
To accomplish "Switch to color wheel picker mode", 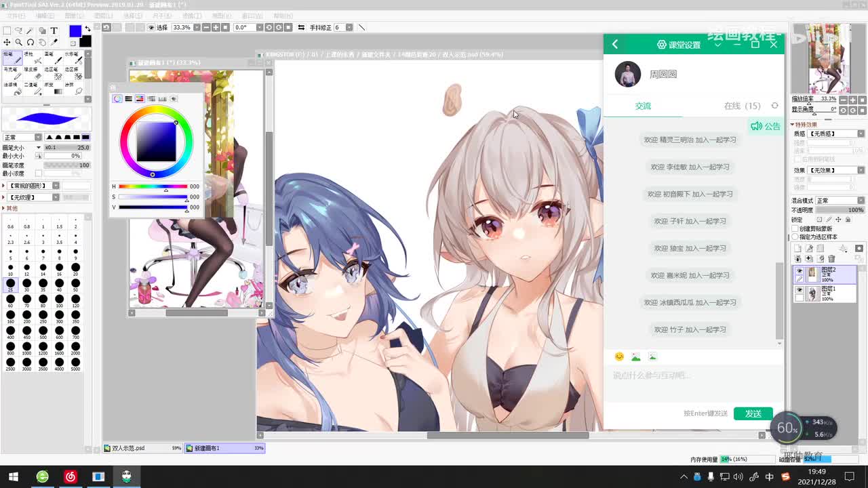I will 117,99.
